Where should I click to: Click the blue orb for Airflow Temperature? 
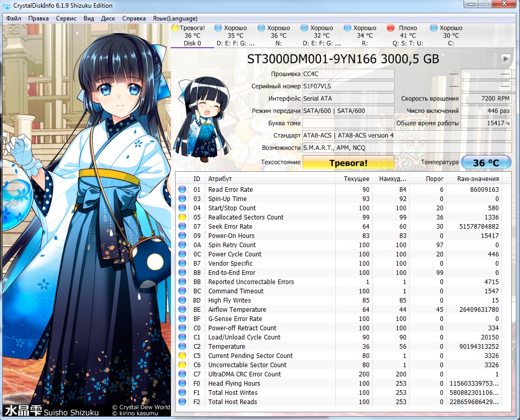pos(182,309)
